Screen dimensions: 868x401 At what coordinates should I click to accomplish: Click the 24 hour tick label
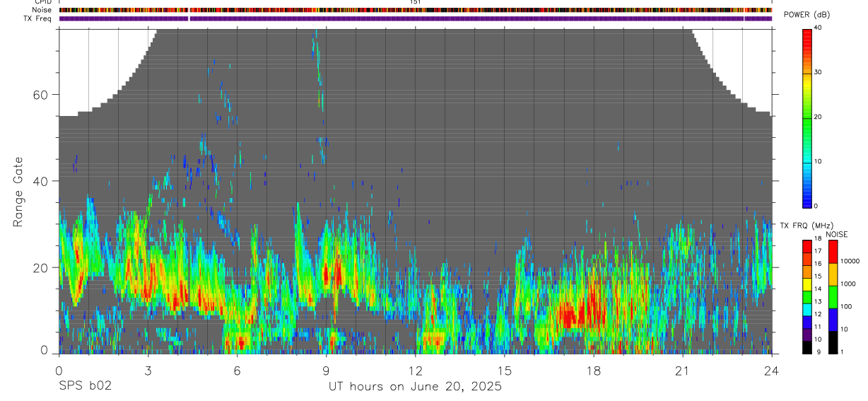coord(772,371)
